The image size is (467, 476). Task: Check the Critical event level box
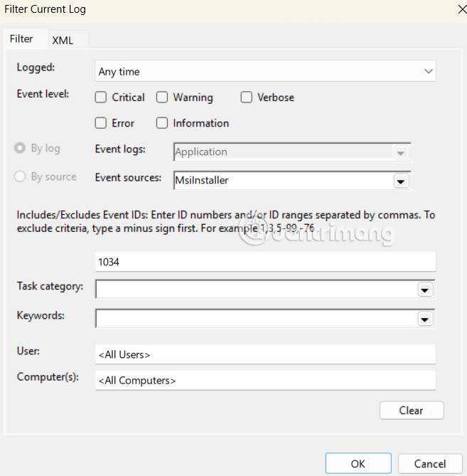(x=101, y=97)
